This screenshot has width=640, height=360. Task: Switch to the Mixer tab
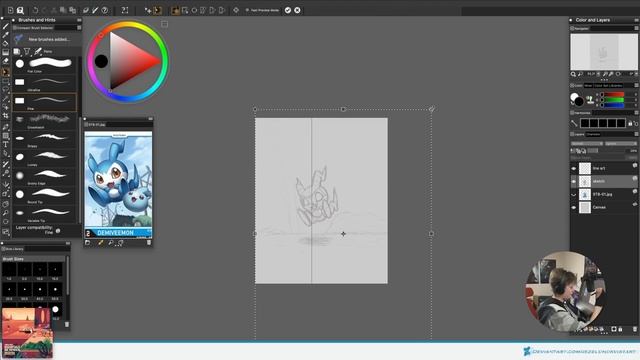point(588,85)
